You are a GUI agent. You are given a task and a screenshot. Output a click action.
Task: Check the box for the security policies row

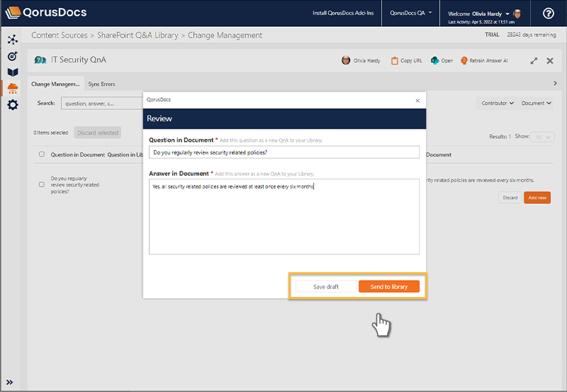click(x=42, y=185)
